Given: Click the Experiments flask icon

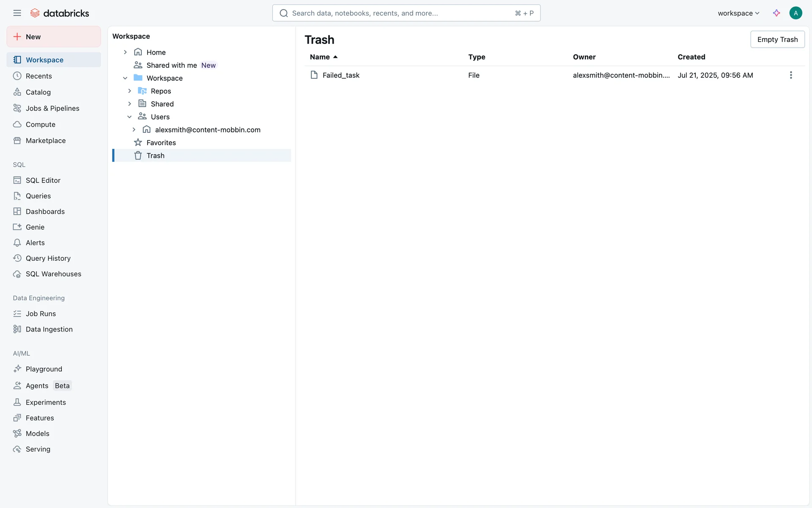Looking at the screenshot, I should pyautogui.click(x=17, y=403).
